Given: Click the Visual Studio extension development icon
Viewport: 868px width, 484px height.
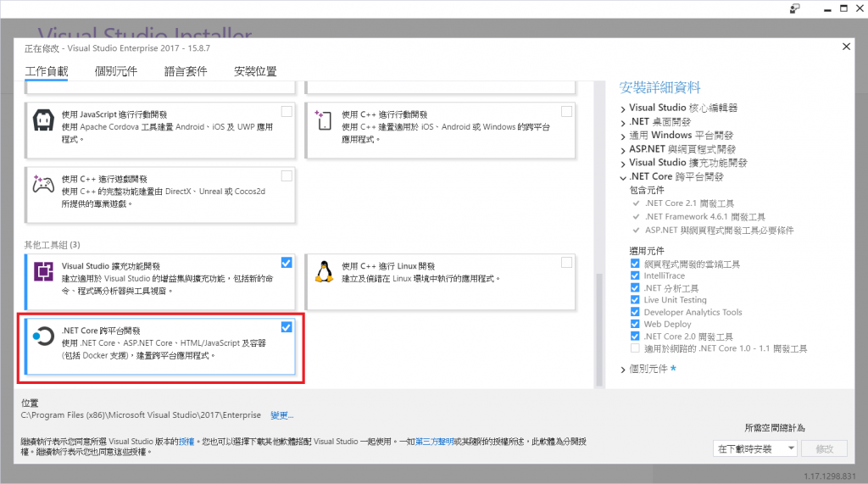Looking at the screenshot, I should (x=44, y=272).
